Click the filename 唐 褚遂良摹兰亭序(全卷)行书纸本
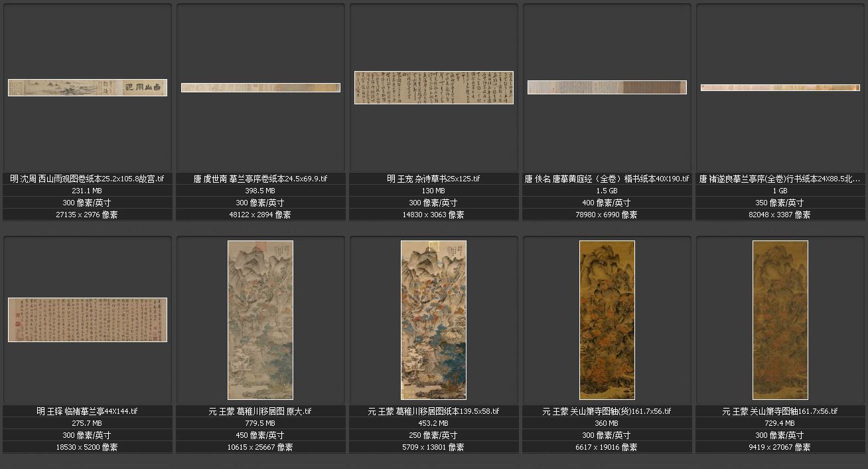 pyautogui.click(x=780, y=179)
